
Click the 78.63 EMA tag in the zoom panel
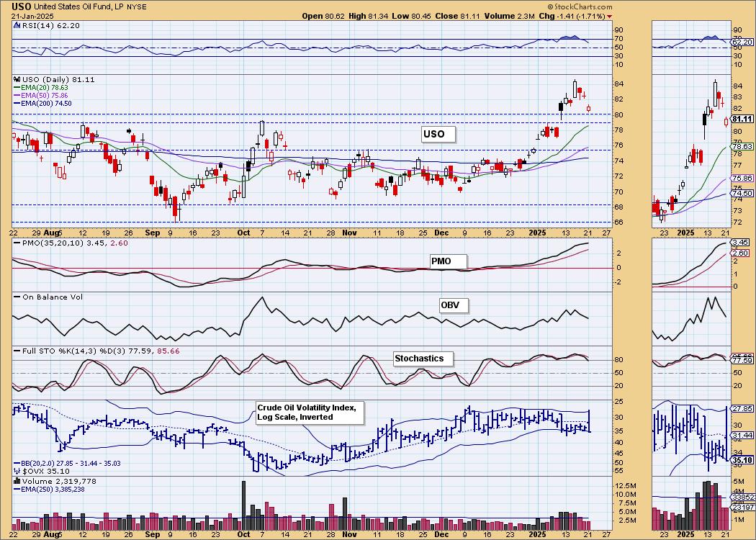tap(742, 146)
